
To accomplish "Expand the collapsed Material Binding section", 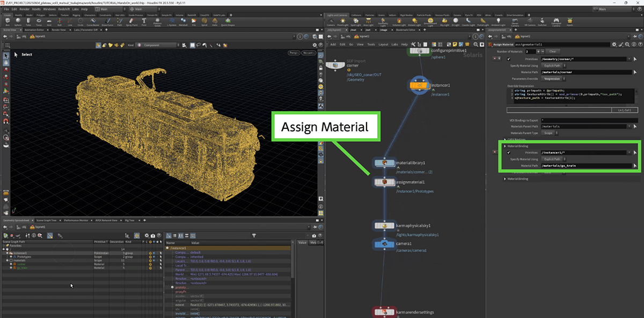I will (x=505, y=179).
